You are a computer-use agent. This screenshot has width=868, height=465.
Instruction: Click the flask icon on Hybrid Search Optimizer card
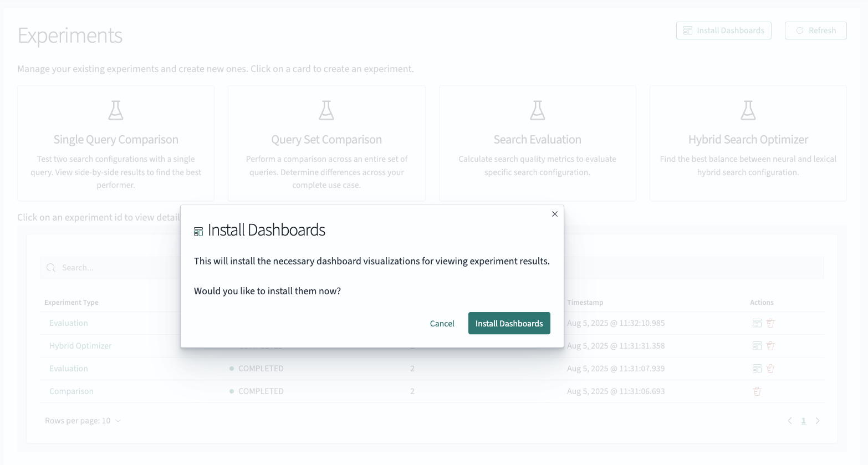click(x=748, y=110)
